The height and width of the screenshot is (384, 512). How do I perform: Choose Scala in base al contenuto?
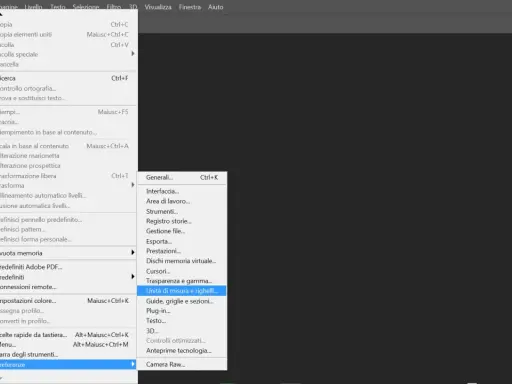[x=68, y=146]
